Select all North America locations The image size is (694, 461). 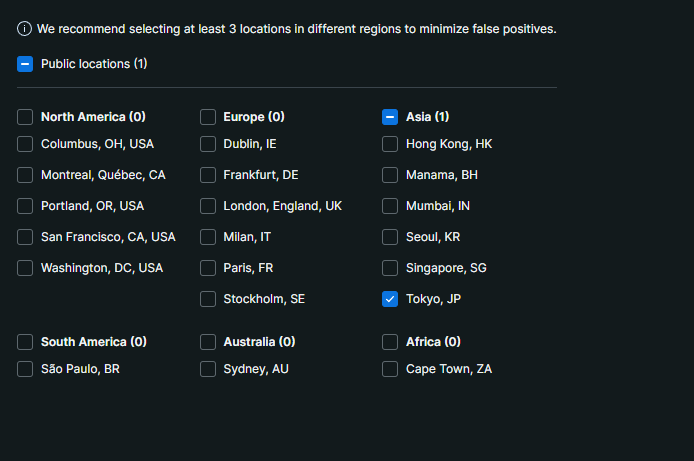pos(25,117)
